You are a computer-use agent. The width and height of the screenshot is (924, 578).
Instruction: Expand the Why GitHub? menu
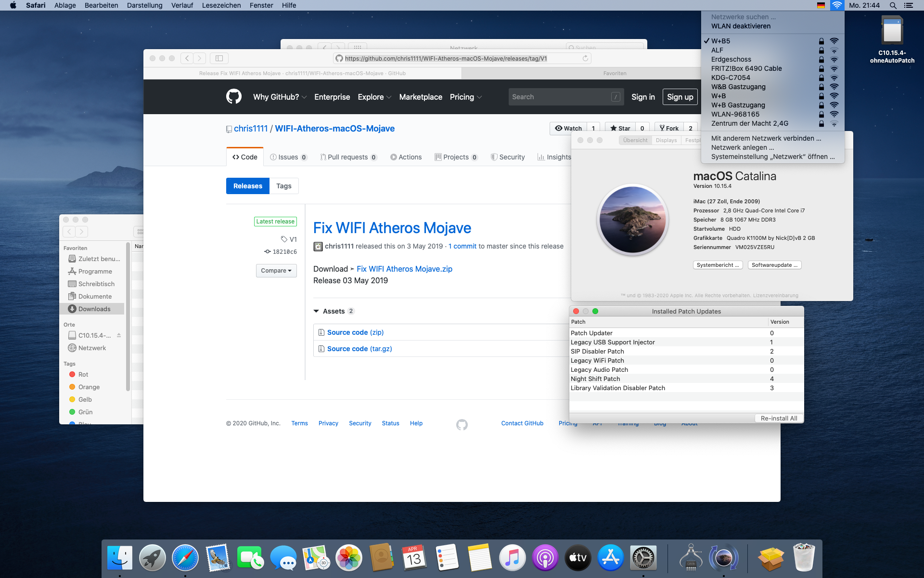280,97
